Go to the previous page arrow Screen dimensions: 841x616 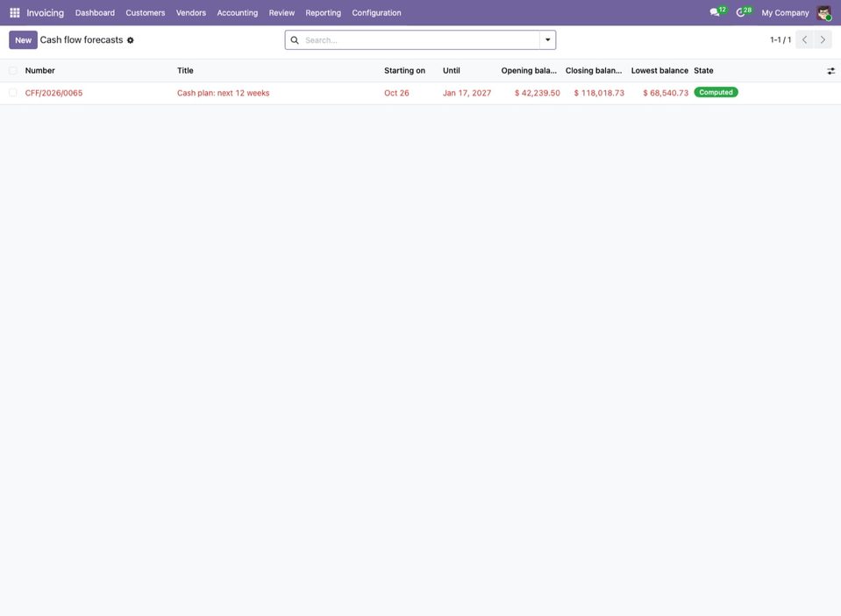tap(804, 39)
